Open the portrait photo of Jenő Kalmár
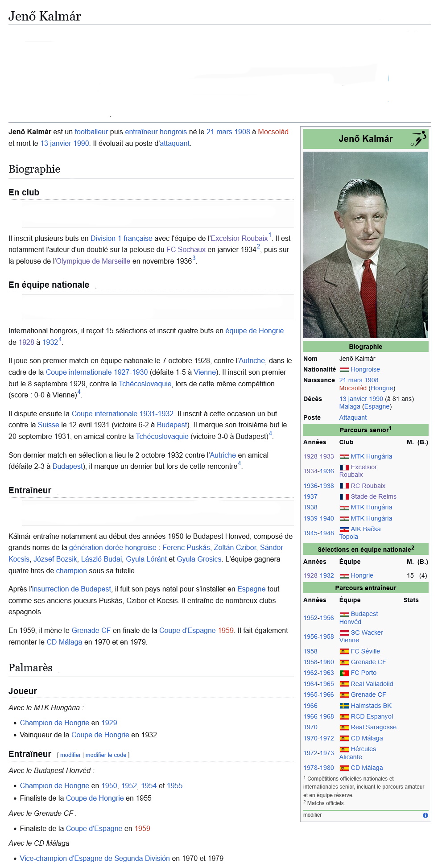Screen dimensions: 442x868 365,244
